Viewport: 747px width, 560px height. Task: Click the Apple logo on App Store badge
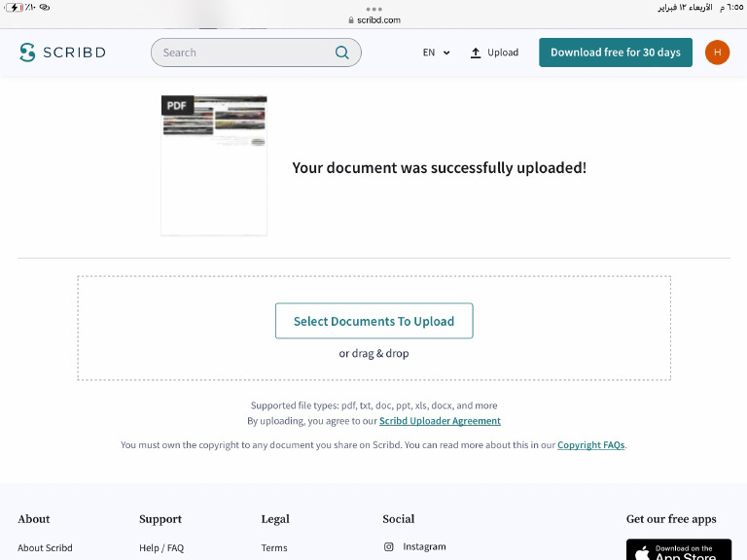[x=642, y=553]
